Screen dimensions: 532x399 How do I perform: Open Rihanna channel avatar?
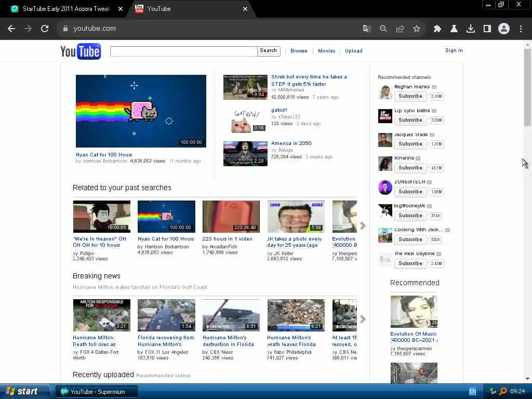point(385,164)
